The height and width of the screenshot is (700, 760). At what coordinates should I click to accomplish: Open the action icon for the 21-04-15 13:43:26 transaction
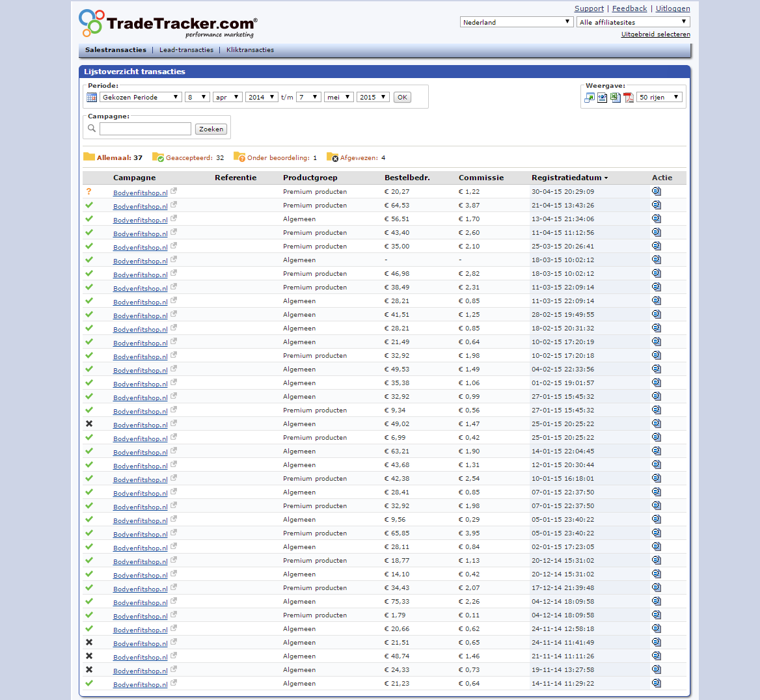pyautogui.click(x=657, y=205)
